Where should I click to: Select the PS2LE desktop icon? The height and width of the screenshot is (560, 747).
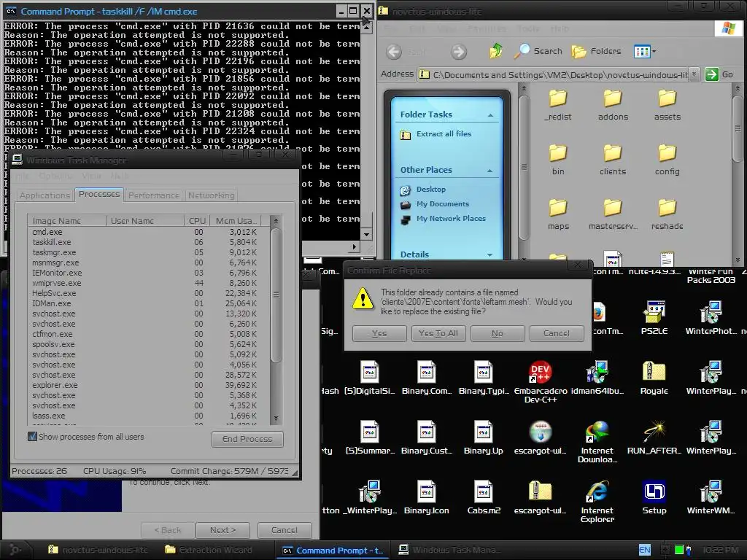654,319
